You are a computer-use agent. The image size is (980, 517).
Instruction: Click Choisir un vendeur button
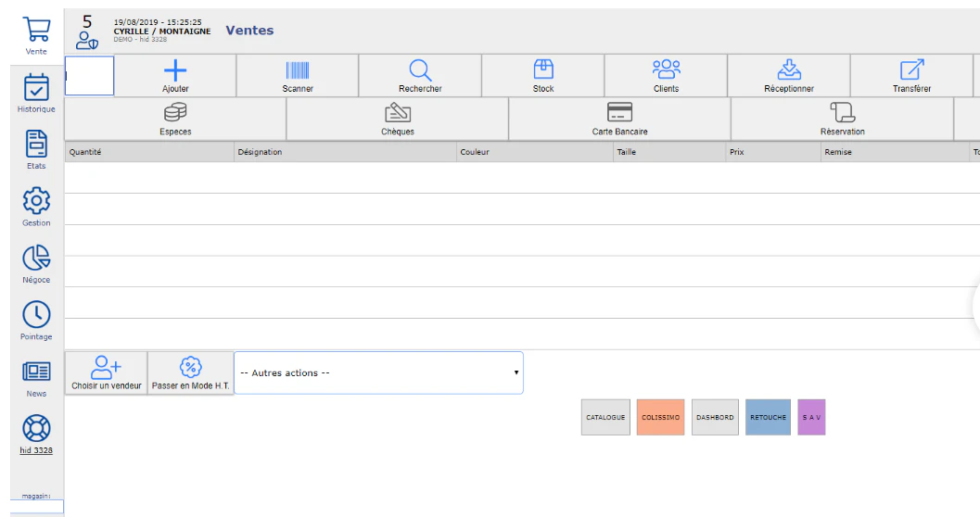[x=107, y=372]
